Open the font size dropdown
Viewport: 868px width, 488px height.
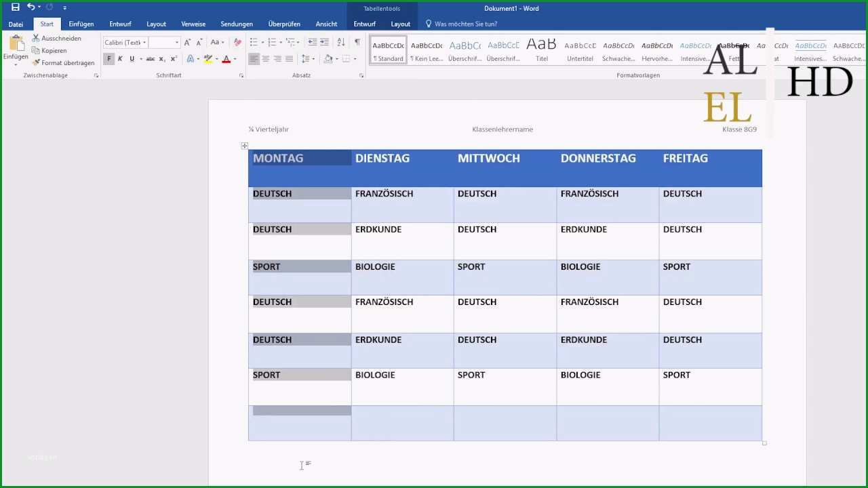[177, 43]
